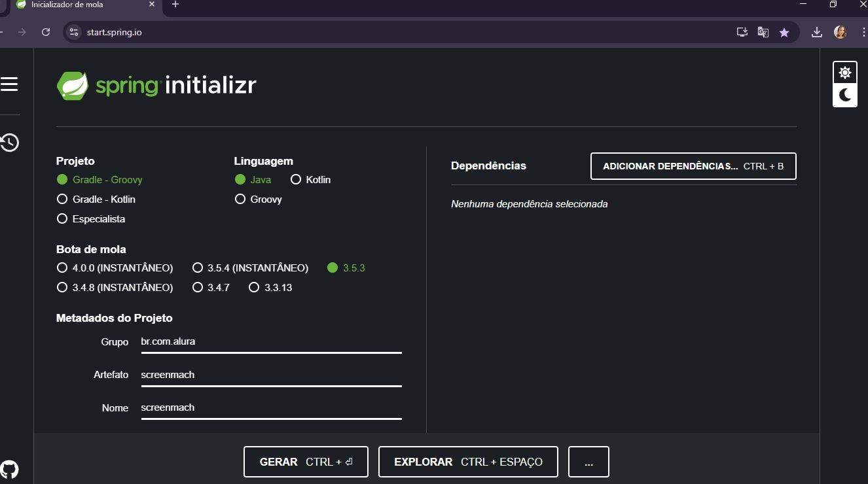Choose Spring Boot version 4.0.0 (INSTANTÂNEO)
The height and width of the screenshot is (484, 868).
(115, 268)
